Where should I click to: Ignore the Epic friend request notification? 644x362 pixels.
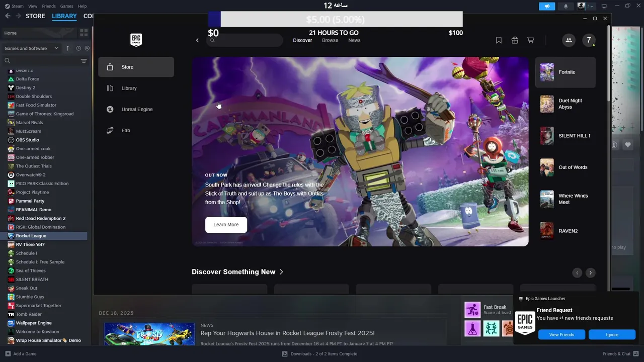(x=612, y=335)
